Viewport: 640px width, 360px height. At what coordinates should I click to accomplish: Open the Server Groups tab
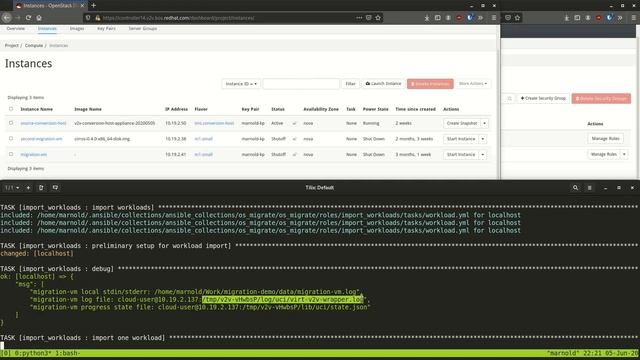[x=142, y=29]
